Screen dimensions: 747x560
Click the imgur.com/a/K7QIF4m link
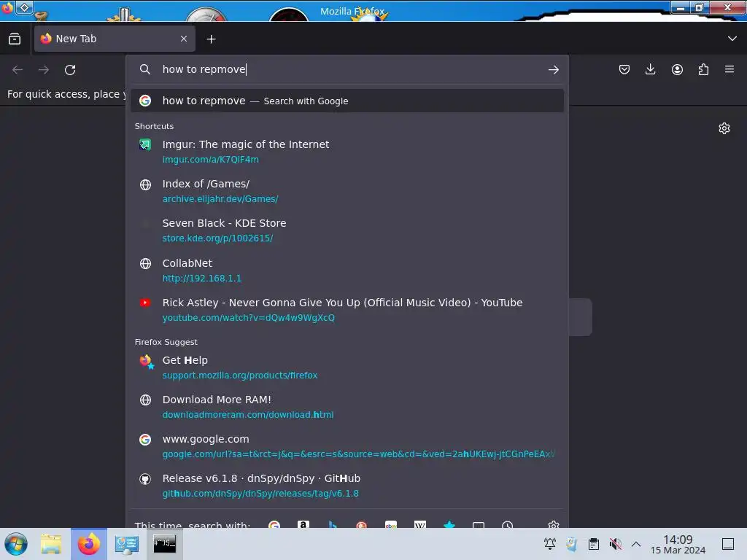(211, 160)
